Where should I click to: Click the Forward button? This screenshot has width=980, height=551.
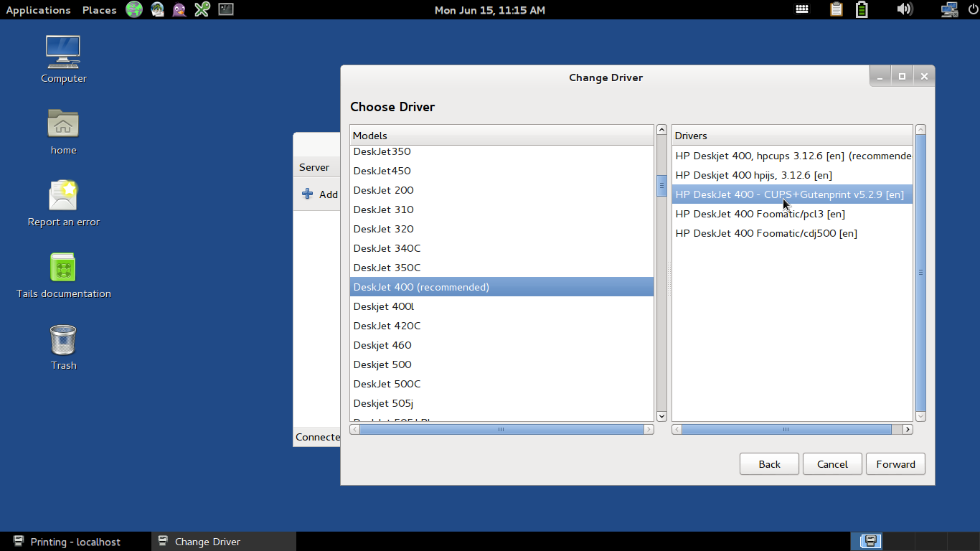895,464
